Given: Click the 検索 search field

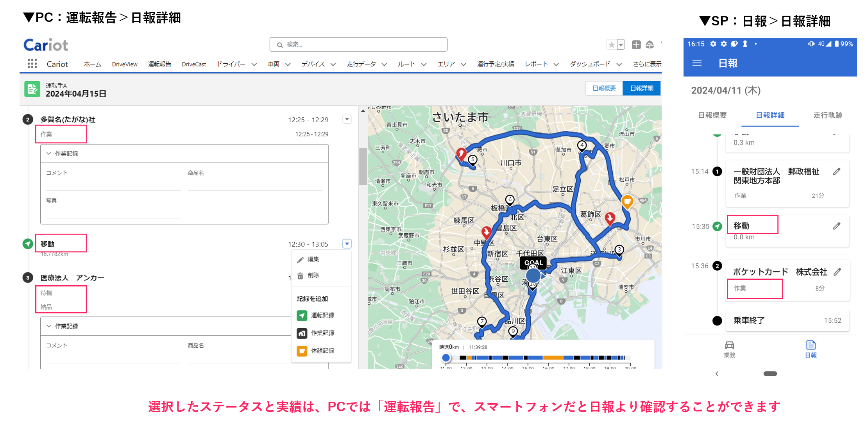Looking at the screenshot, I should pyautogui.click(x=358, y=45).
